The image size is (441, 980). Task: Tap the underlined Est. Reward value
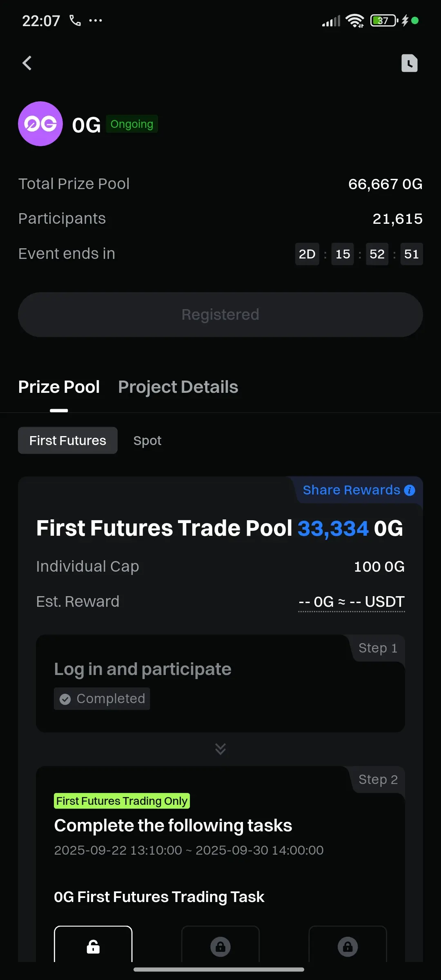(x=352, y=602)
